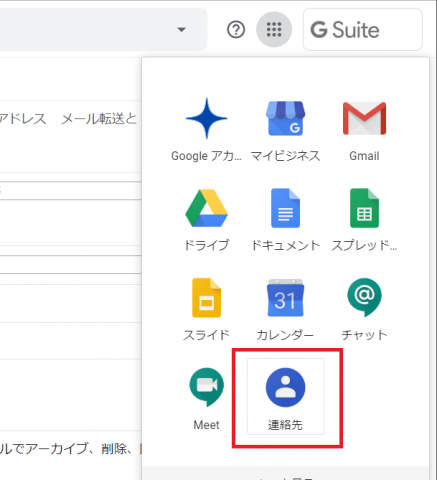Open the My Business (マイビジネス) app

[285, 118]
